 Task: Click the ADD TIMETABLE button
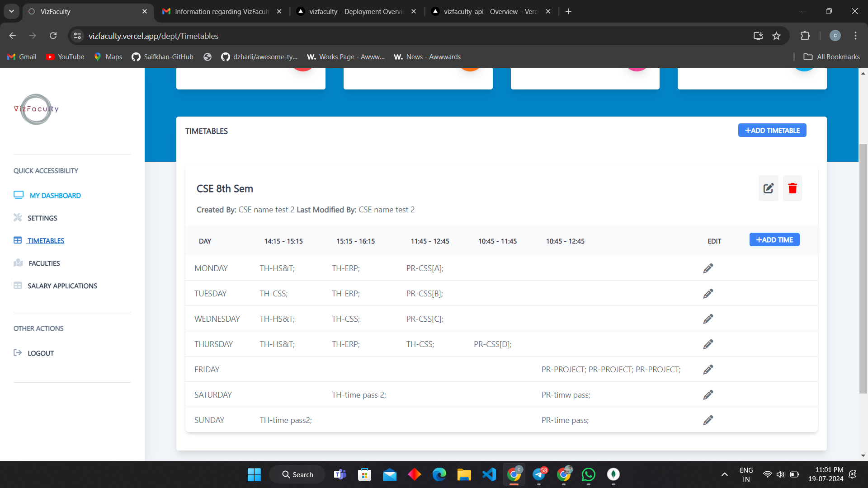(772, 131)
